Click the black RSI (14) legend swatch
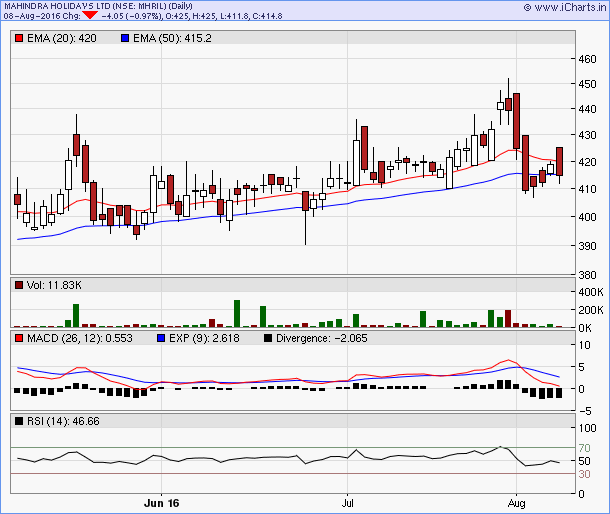 [19, 421]
